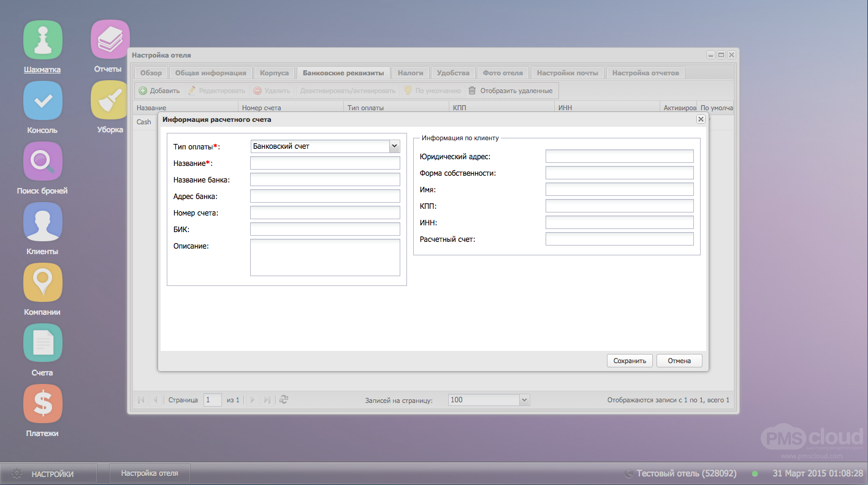This screenshot has width=868, height=485.
Task: Open the Уборка broom icon
Action: (x=110, y=100)
